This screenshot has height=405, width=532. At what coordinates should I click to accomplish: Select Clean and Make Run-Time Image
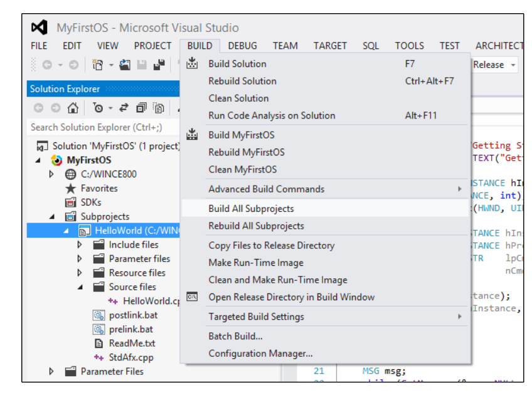(x=325, y=280)
